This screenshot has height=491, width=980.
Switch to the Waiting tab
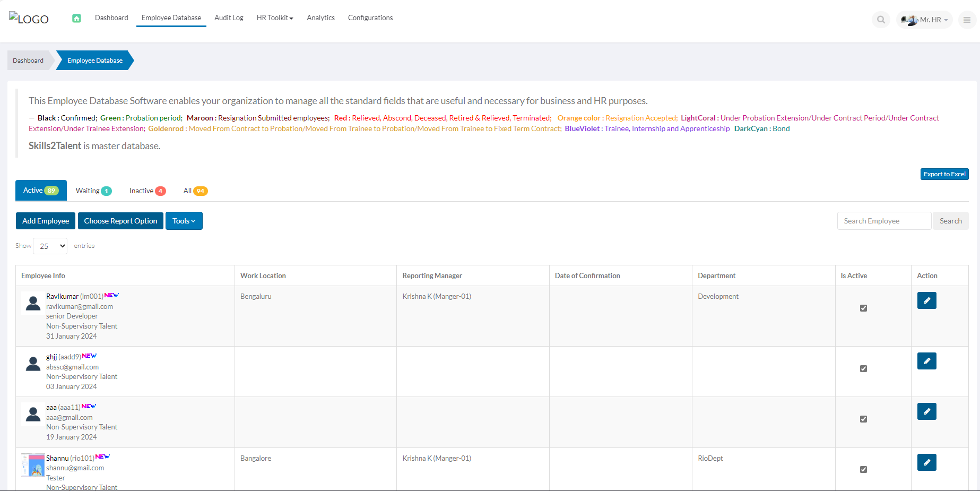[x=93, y=191]
